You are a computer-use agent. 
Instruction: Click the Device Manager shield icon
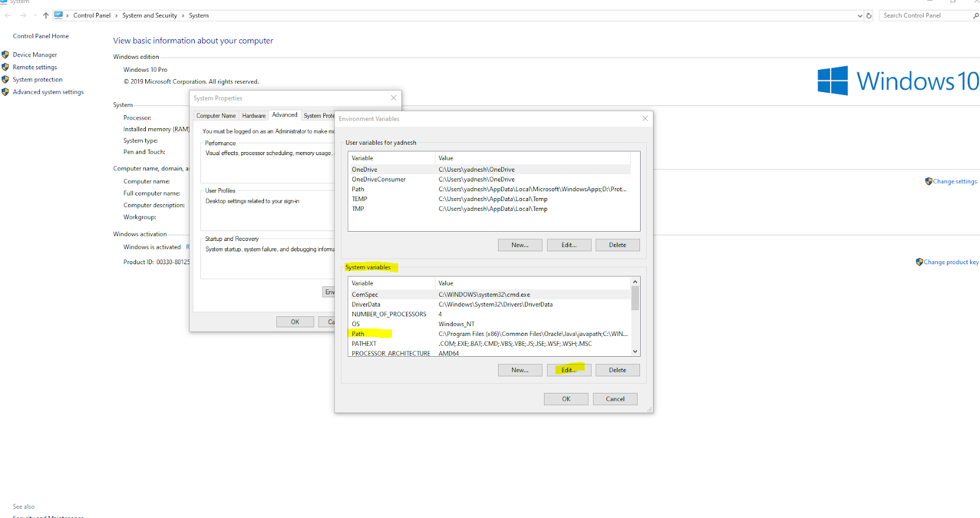[6, 55]
